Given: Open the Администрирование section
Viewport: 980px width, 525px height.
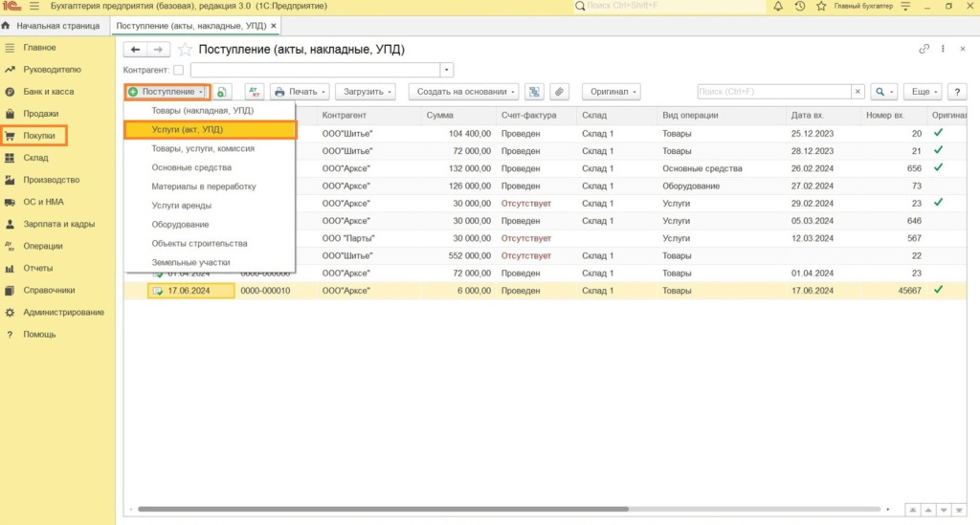Looking at the screenshot, I should (x=63, y=312).
